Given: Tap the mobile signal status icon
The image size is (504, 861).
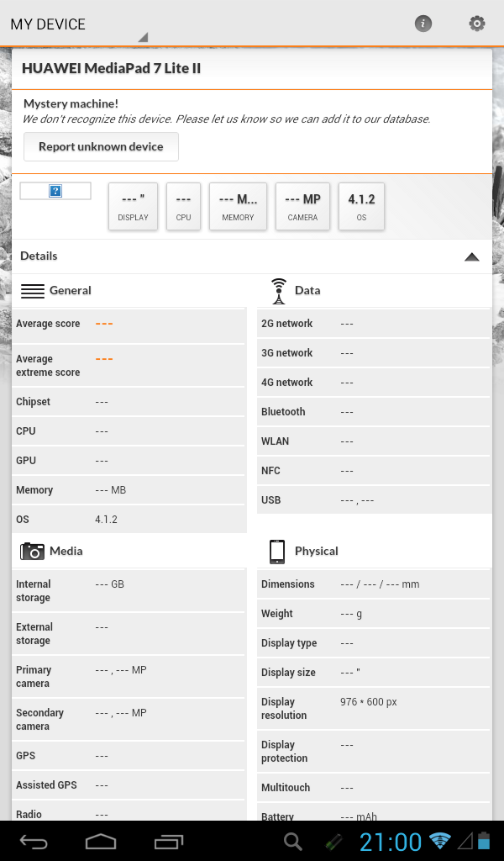Looking at the screenshot, I should coord(465,841).
